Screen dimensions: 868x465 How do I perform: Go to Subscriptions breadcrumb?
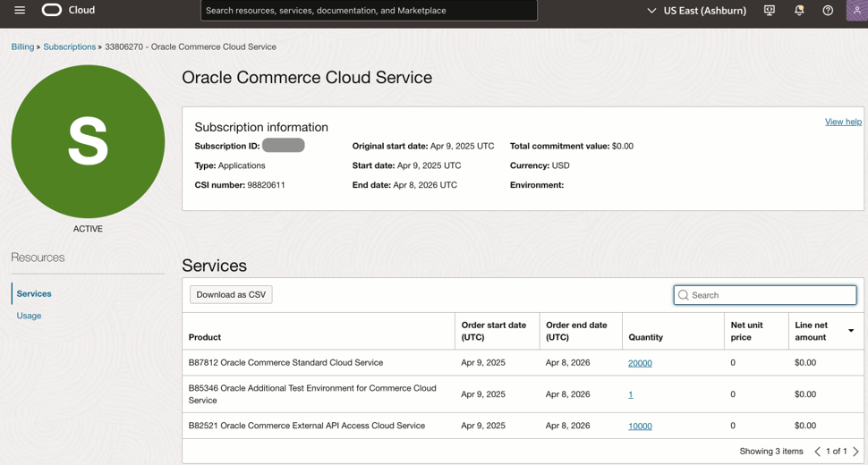[x=69, y=47]
